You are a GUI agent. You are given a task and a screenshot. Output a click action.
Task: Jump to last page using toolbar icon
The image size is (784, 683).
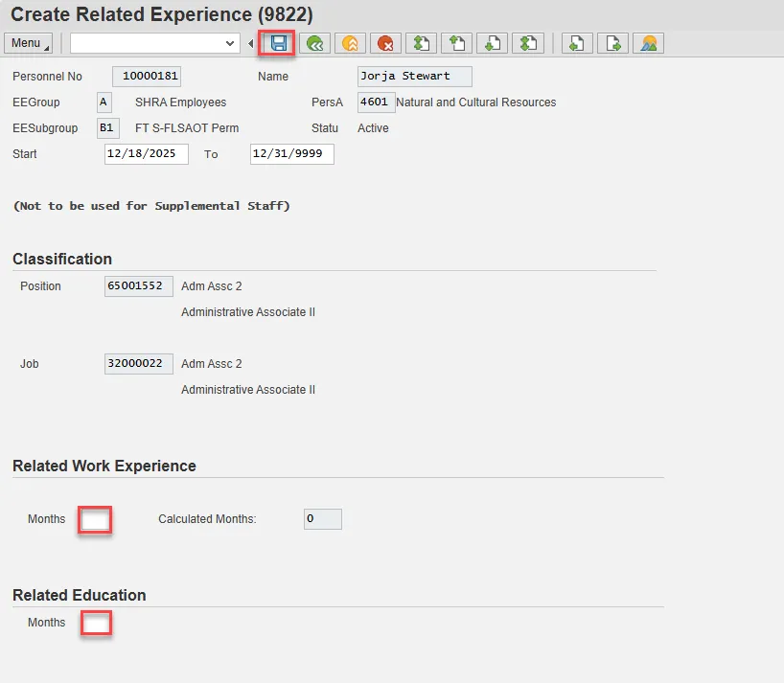pos(528,43)
